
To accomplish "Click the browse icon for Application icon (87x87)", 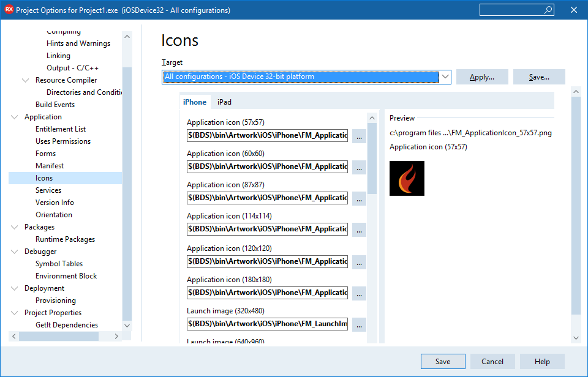I will click(359, 198).
